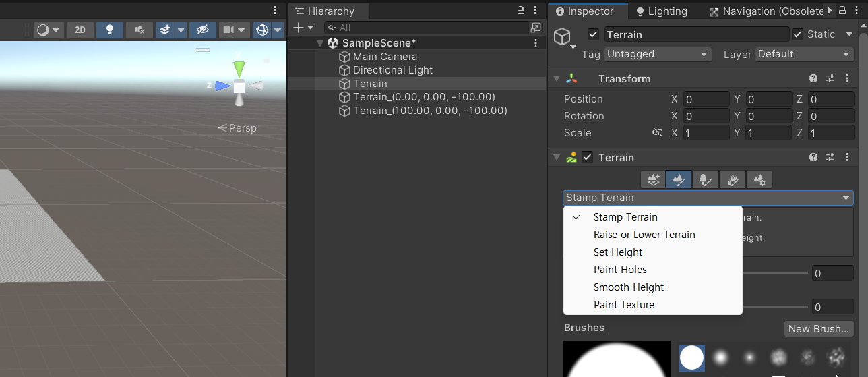868x377 pixels.
Task: Choose Set Height menu option
Action: pyautogui.click(x=652, y=252)
